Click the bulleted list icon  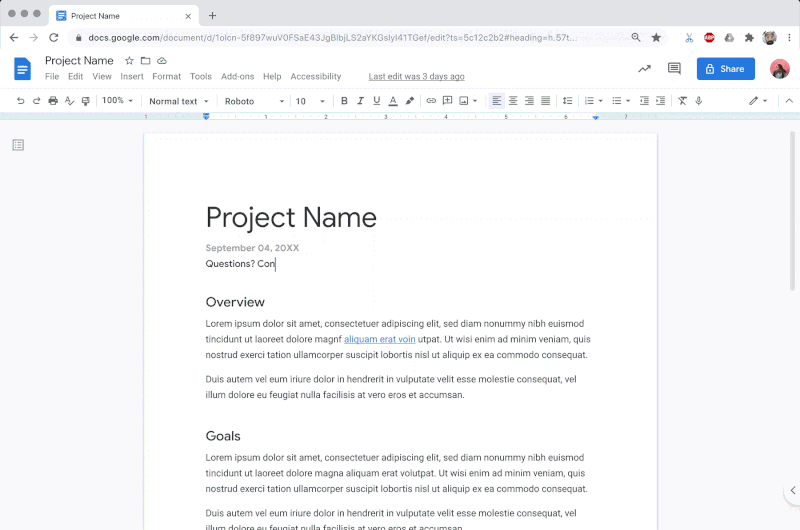(x=617, y=101)
